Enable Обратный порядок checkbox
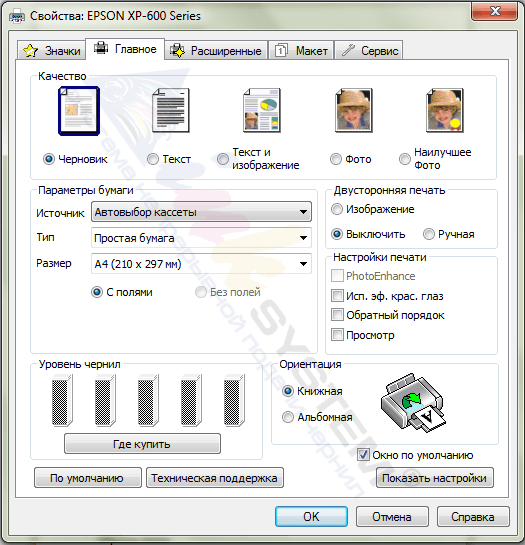Screen dimensions: 525x545 point(337,315)
